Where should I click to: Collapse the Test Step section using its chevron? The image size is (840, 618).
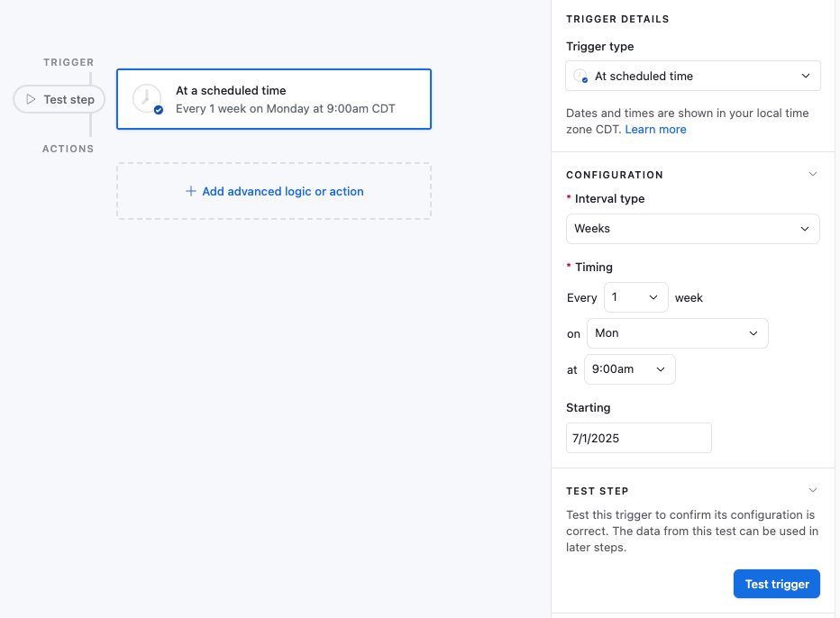point(812,491)
